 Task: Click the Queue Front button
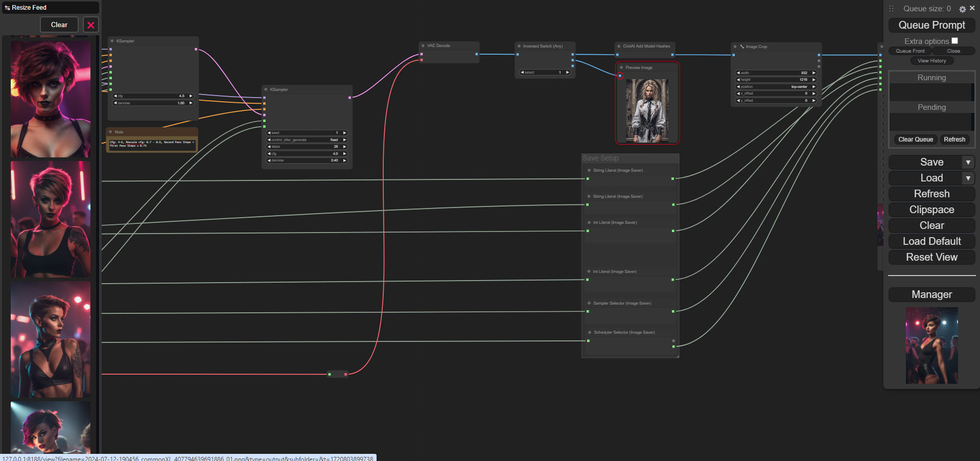910,51
